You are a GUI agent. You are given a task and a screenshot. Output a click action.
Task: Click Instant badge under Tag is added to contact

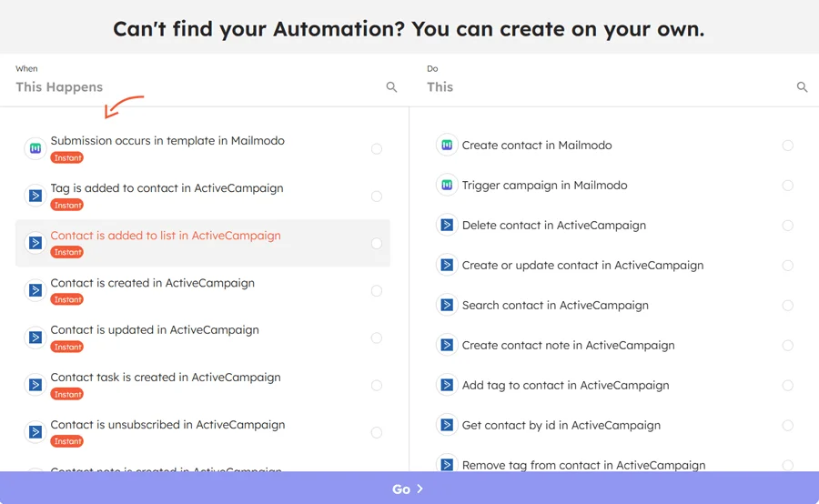coord(66,206)
